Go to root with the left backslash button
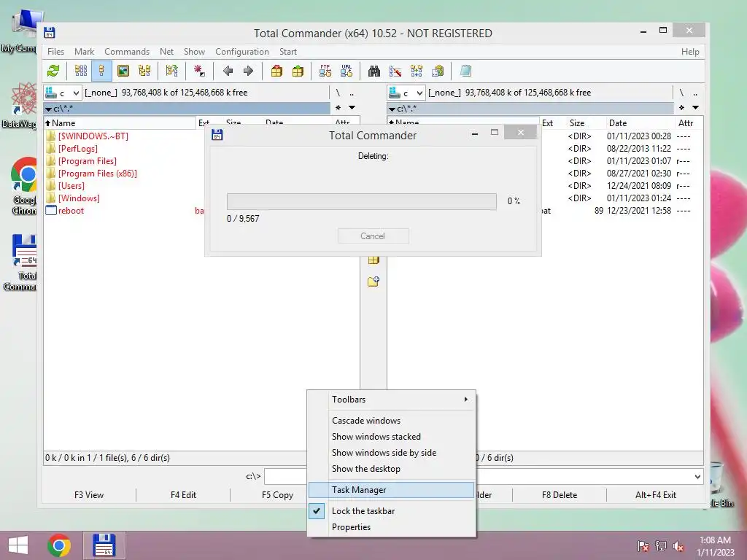Viewport: 747px width, 560px height. (338, 93)
